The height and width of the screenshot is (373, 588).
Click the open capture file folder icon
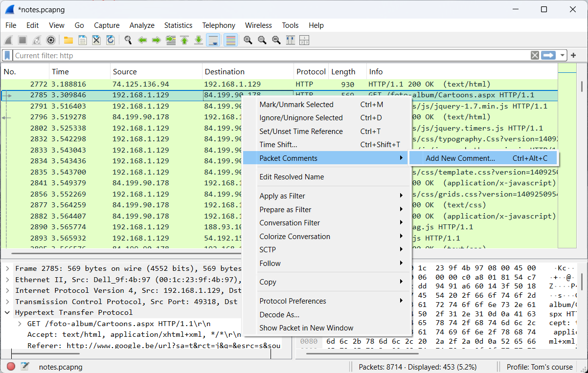[x=68, y=40]
